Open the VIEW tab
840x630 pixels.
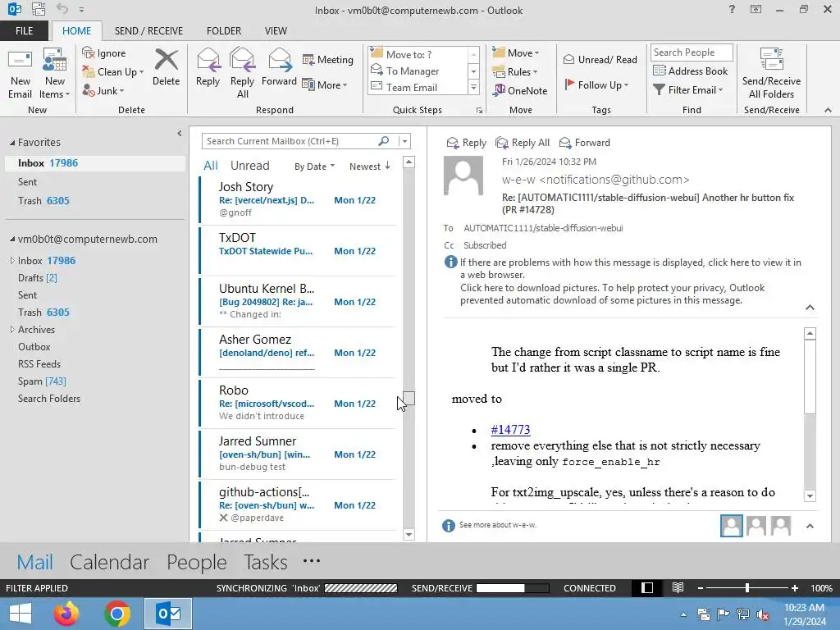[x=276, y=30]
